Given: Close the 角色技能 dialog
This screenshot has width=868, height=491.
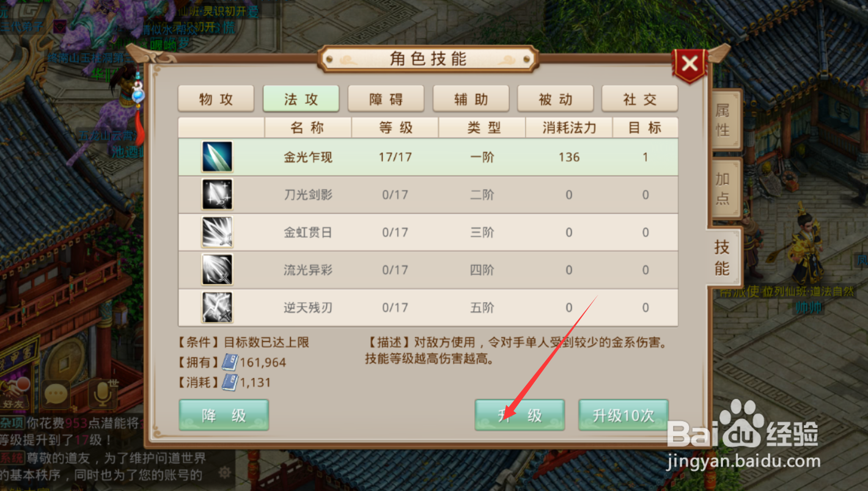Looking at the screenshot, I should (690, 64).
